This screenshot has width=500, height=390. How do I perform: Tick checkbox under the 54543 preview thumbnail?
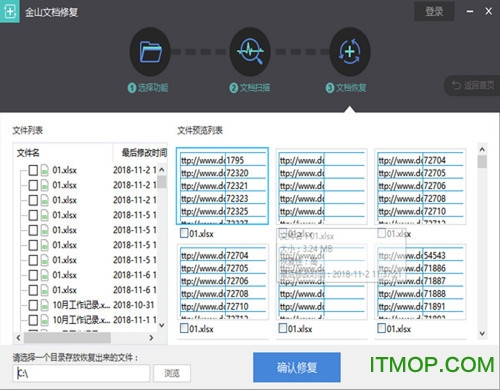click(382, 328)
